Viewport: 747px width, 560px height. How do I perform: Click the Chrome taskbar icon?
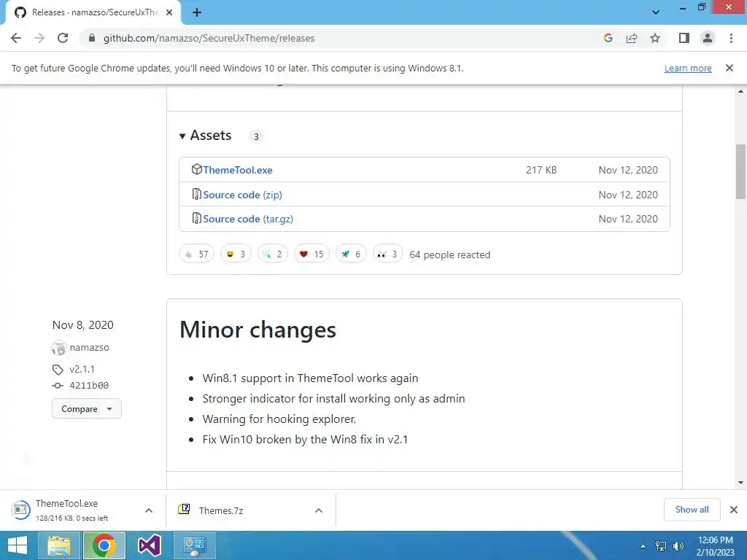point(104,545)
